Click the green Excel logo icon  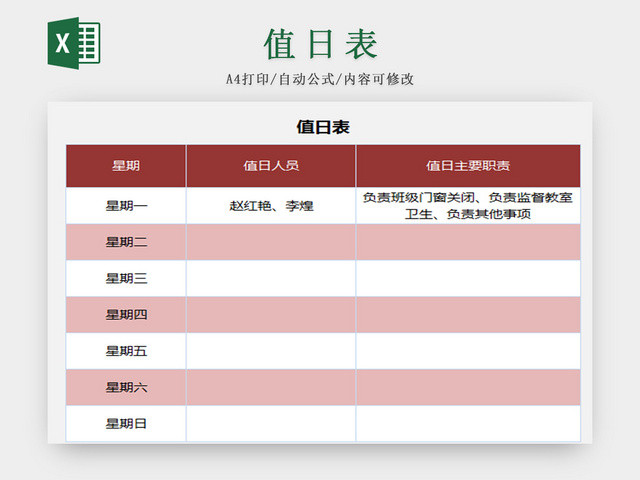click(74, 43)
